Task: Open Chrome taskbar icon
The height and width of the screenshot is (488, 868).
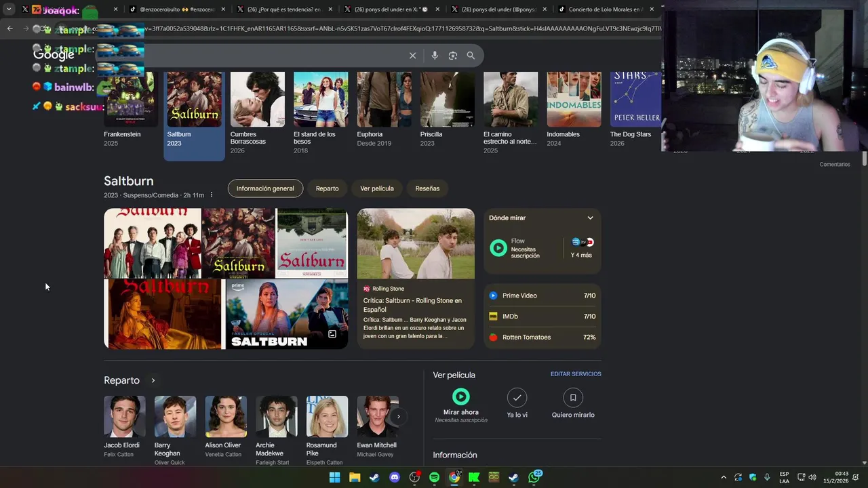Action: click(454, 477)
